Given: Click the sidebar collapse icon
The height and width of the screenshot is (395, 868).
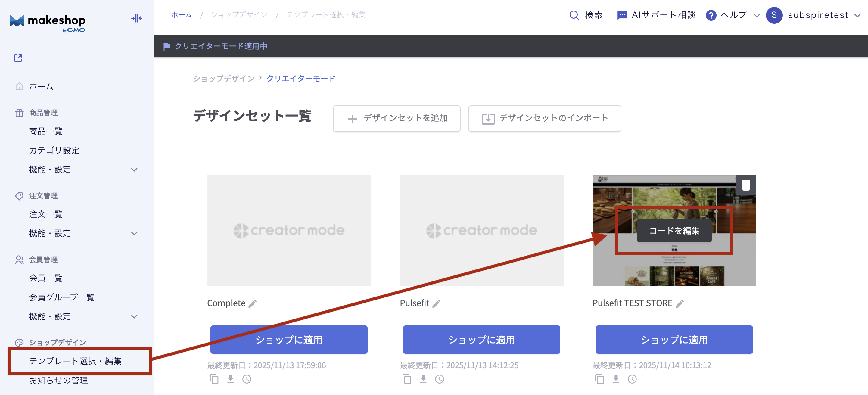Looking at the screenshot, I should 136,18.
